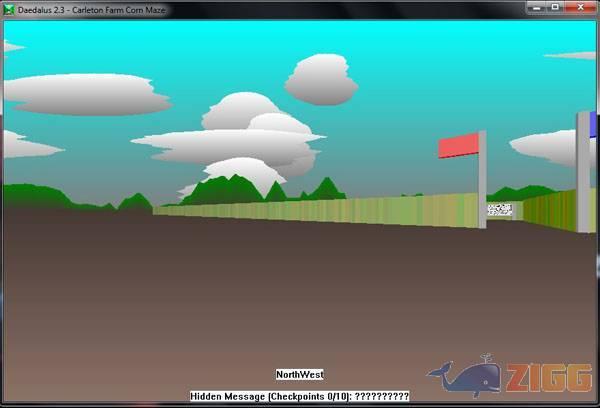The height and width of the screenshot is (408, 600).
Task: Click the small cloud at top center
Action: [320, 77]
